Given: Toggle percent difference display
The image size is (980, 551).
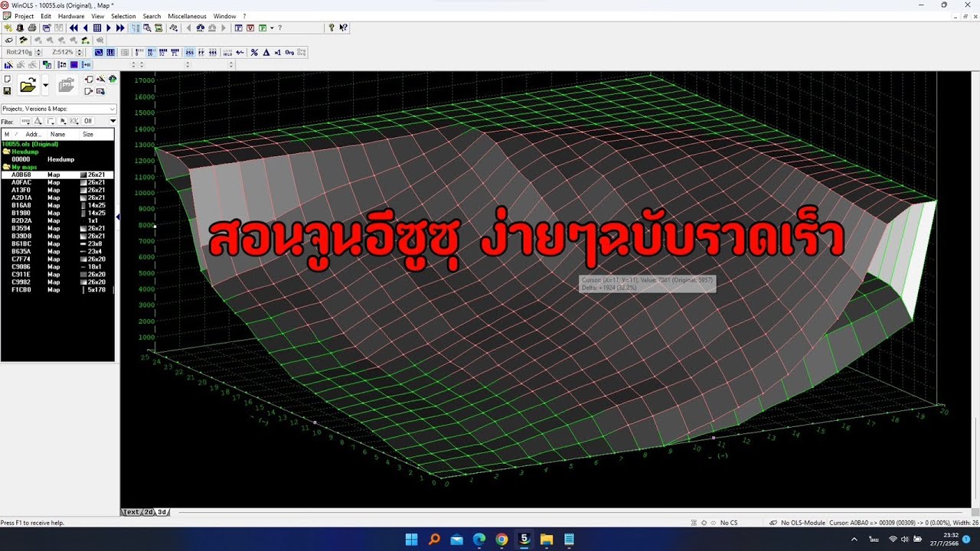Looking at the screenshot, I should click(x=254, y=52).
